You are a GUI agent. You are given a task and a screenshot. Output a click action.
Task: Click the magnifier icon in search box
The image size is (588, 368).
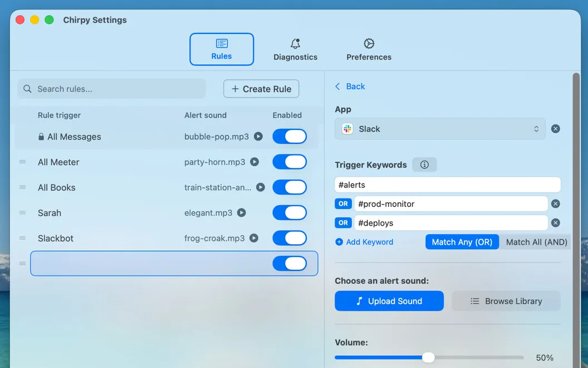click(x=27, y=89)
